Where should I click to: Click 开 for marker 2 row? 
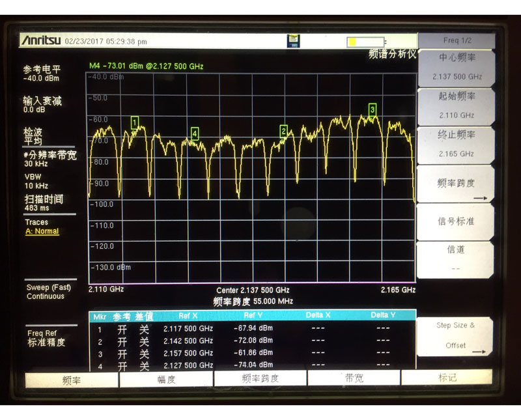pos(122,342)
